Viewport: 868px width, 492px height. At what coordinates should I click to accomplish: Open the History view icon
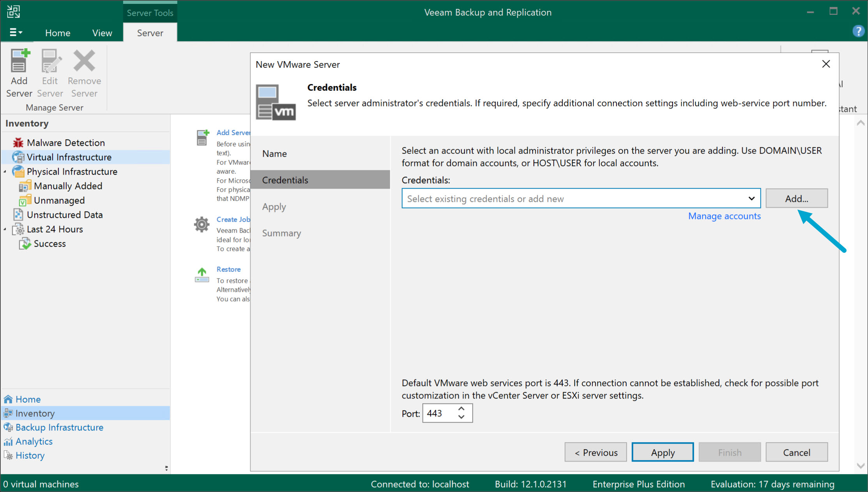pos(8,455)
